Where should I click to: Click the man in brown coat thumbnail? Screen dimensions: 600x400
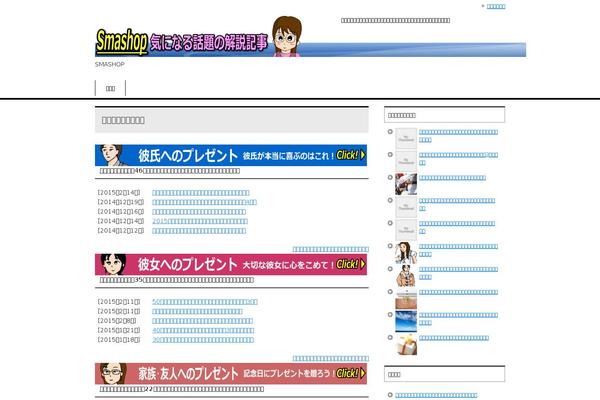click(x=406, y=276)
